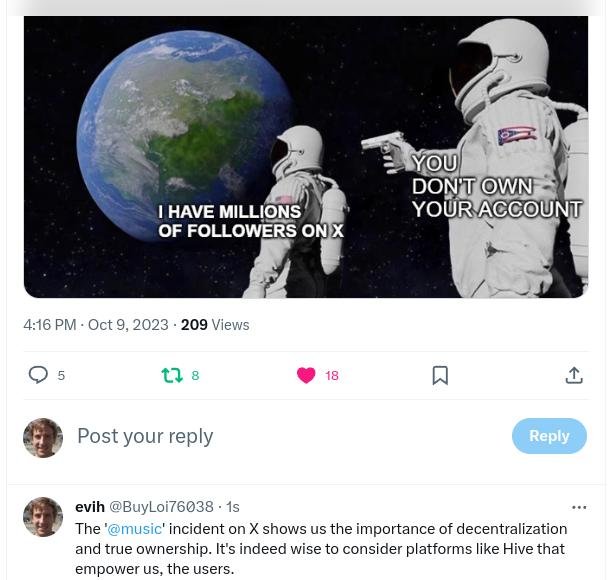608x580 pixels.
Task: View the 209 Views analytics
Action: [x=215, y=325]
